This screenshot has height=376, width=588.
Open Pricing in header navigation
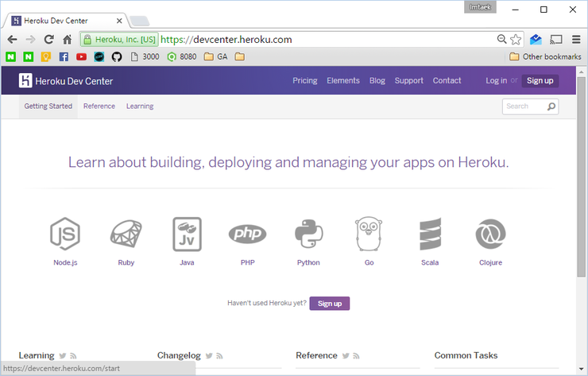coord(305,80)
